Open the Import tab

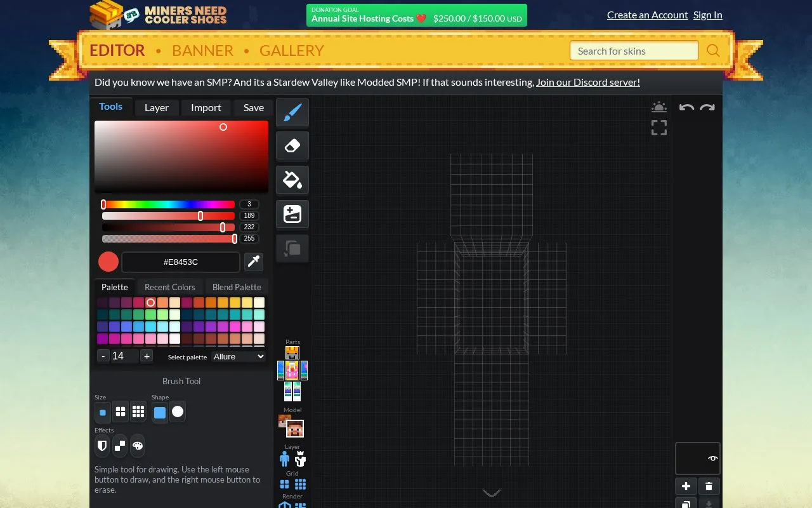206,107
